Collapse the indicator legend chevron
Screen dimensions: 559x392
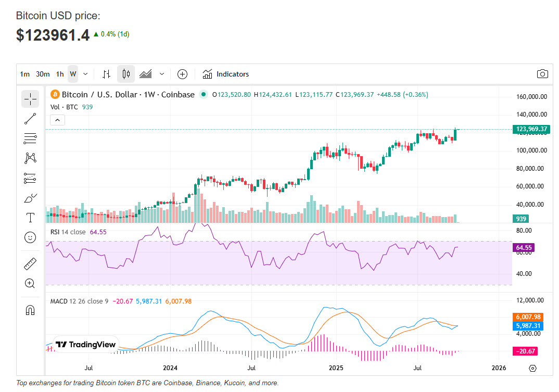pos(58,120)
